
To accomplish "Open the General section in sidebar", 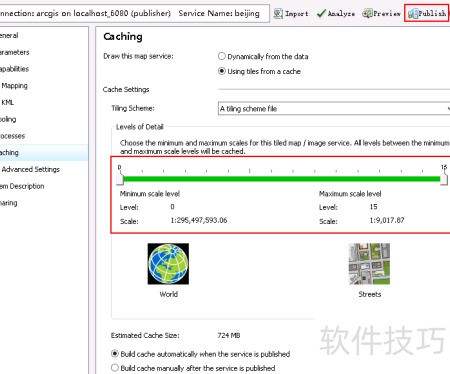I will coord(9,35).
